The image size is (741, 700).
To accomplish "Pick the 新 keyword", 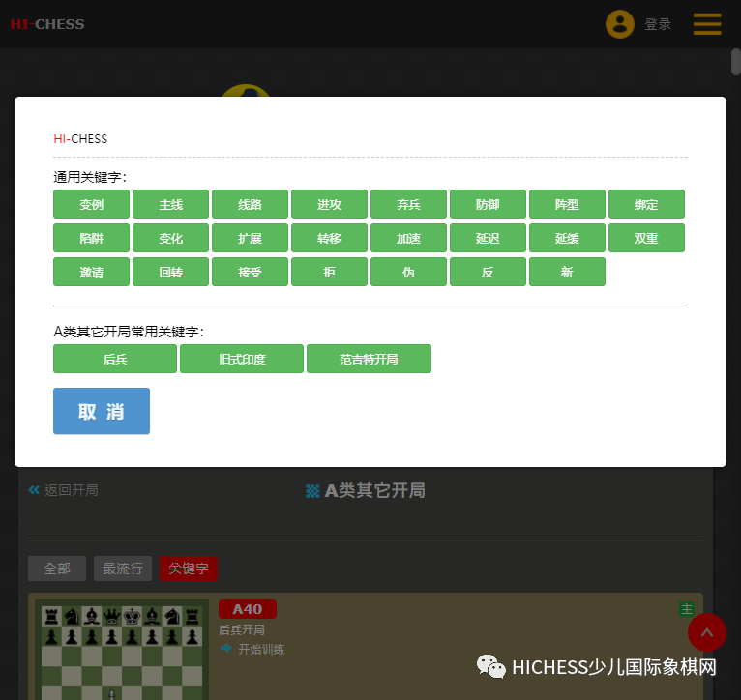I will pyautogui.click(x=567, y=272).
